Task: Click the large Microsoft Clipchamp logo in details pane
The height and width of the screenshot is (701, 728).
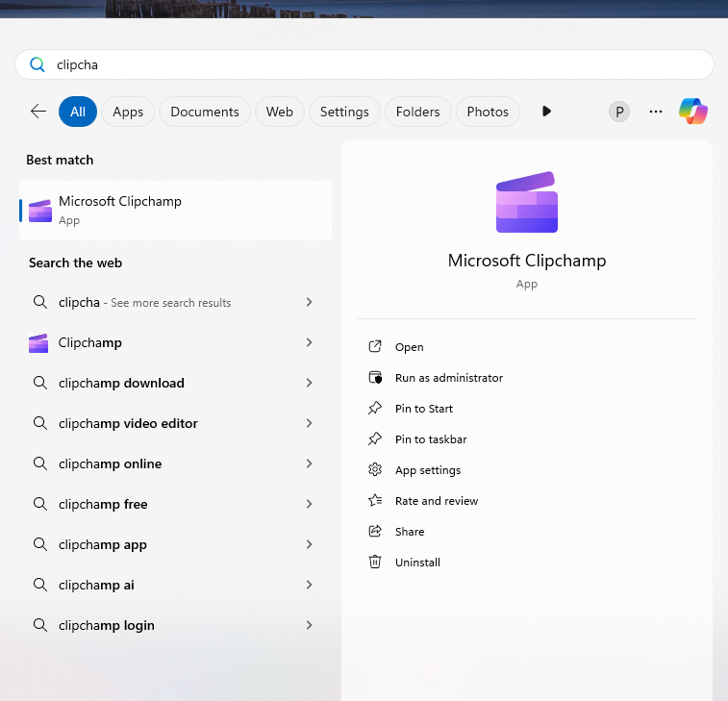Action: [x=526, y=202]
